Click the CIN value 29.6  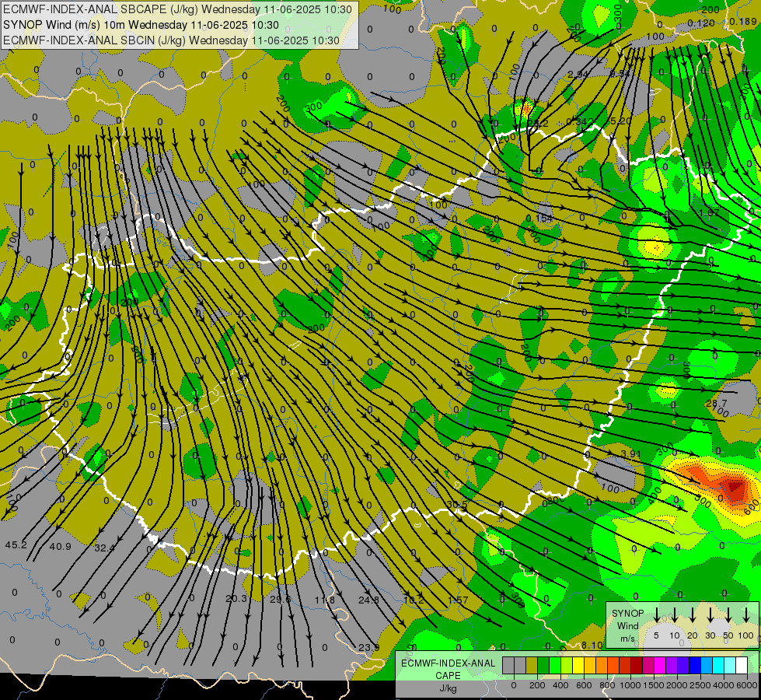(281, 600)
